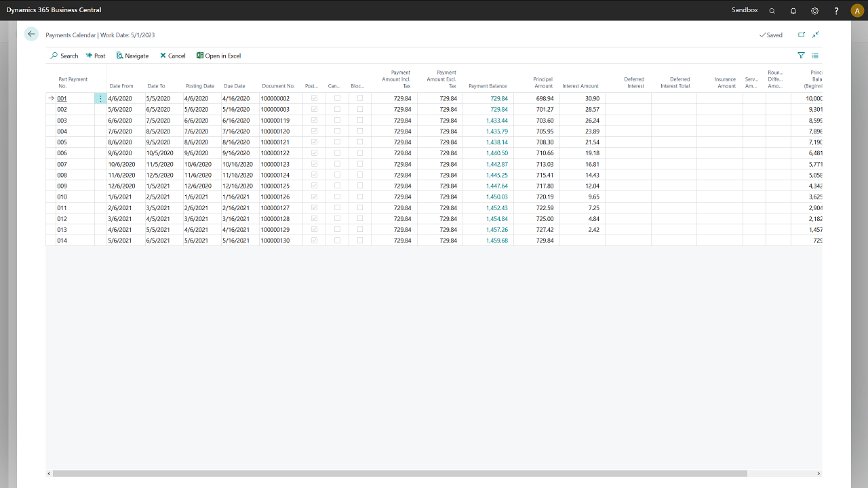The image size is (868, 488).
Task: Toggle the Blocked checkbox for row 012
Action: pos(360,218)
